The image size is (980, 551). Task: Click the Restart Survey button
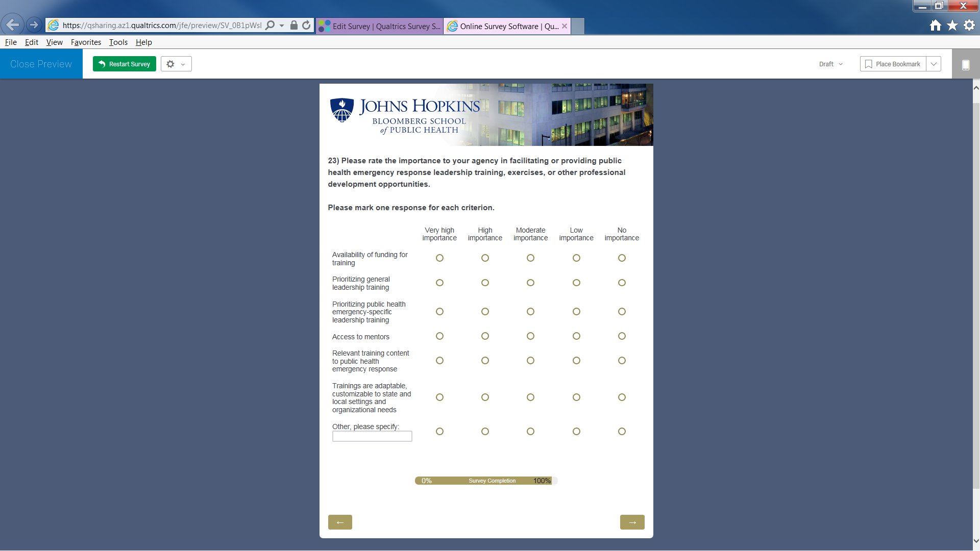click(125, 64)
